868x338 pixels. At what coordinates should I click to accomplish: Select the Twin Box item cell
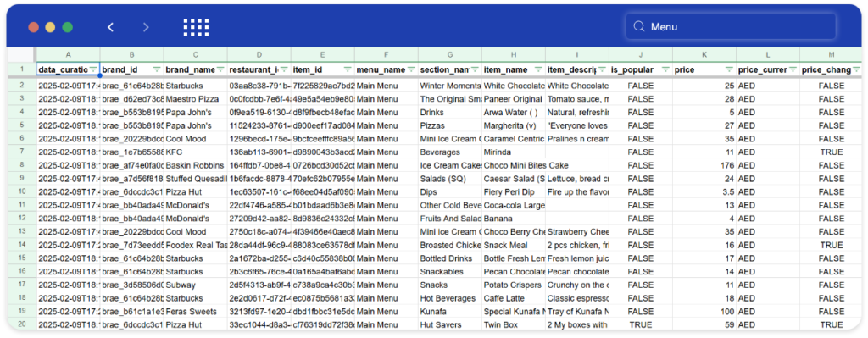(514, 324)
